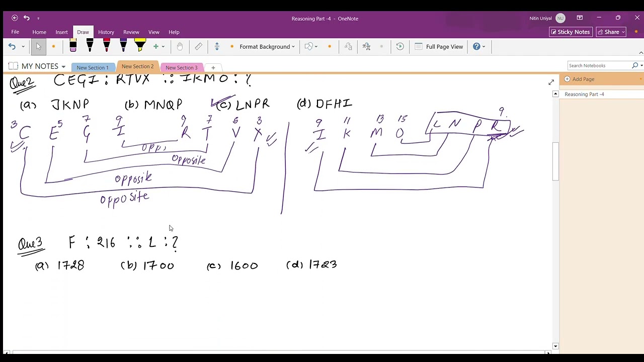
Task: Switch to Full Page View
Action: (439, 47)
